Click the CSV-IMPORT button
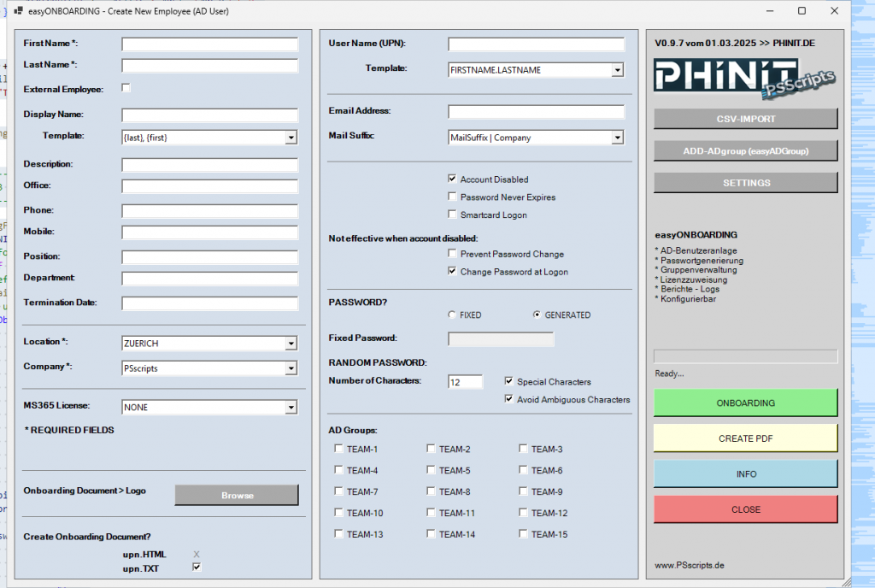This screenshot has height=588, width=875. point(745,118)
